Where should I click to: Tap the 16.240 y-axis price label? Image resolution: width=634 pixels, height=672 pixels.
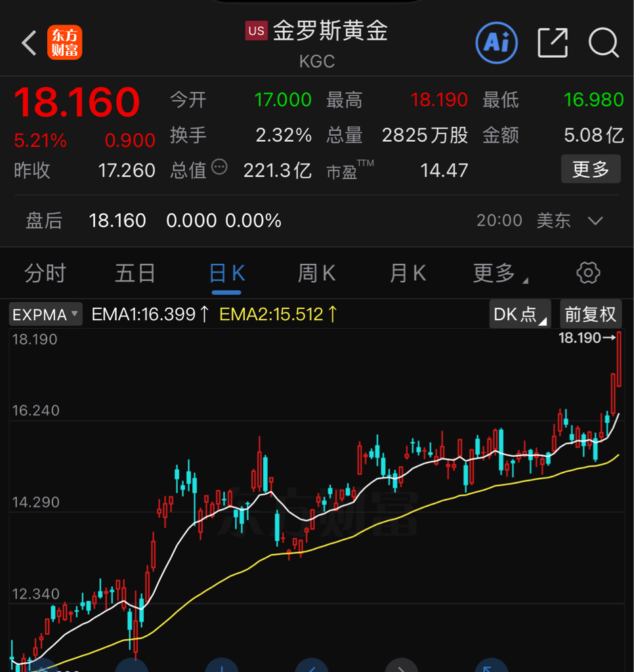[x=35, y=411]
